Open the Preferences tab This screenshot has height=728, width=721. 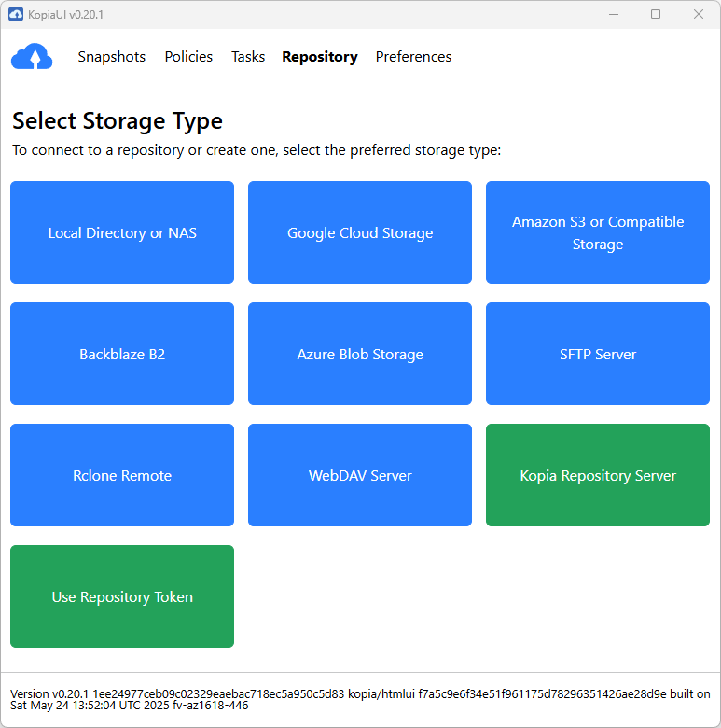coord(413,57)
